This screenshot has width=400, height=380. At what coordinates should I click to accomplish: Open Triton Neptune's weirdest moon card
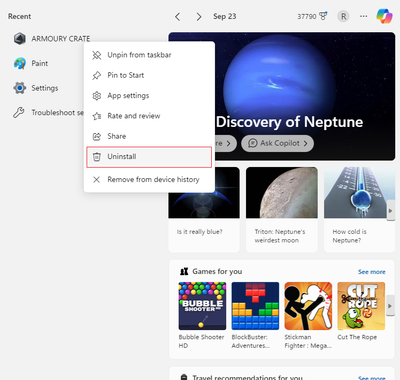[x=282, y=209]
